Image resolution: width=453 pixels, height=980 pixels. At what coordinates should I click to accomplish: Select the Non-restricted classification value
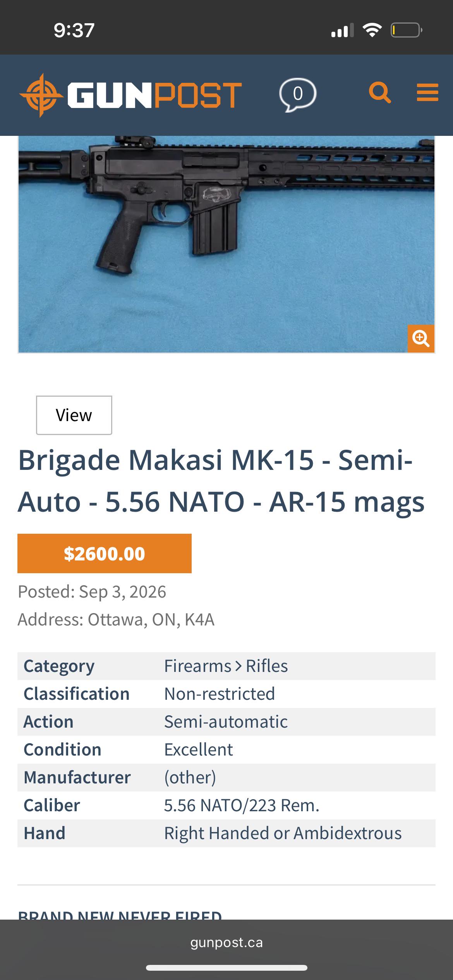[x=220, y=694]
